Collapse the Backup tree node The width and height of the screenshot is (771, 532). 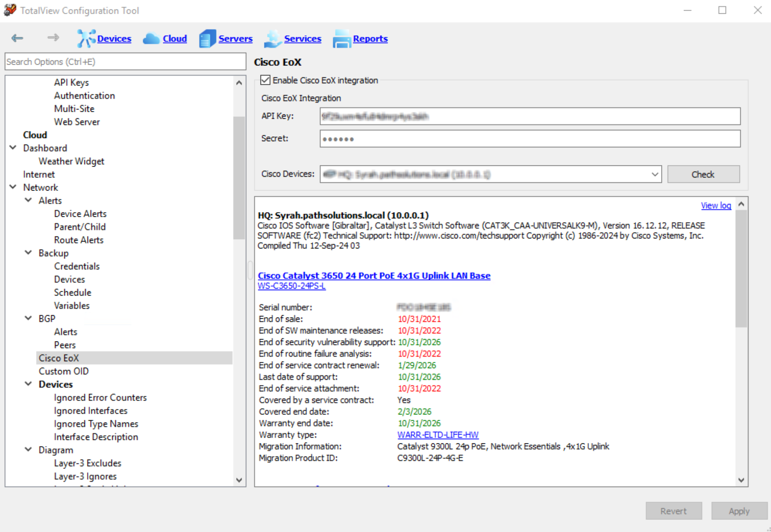28,253
